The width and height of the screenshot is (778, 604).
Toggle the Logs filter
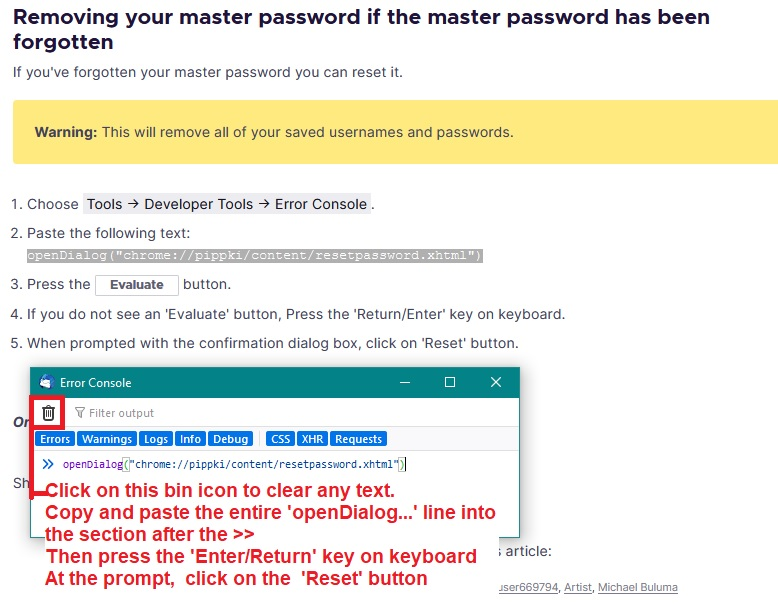[156, 439]
